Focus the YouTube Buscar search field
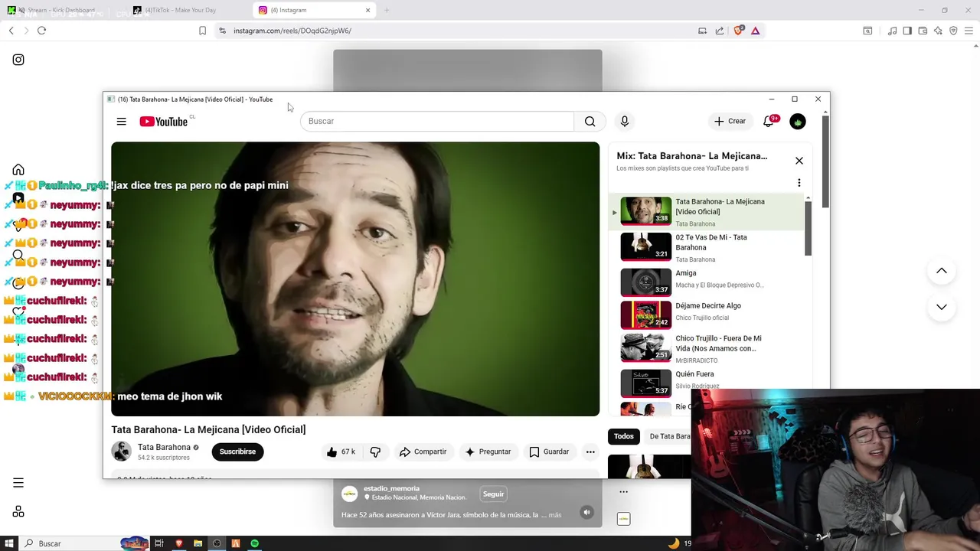Image resolution: width=980 pixels, height=551 pixels. pos(437,121)
